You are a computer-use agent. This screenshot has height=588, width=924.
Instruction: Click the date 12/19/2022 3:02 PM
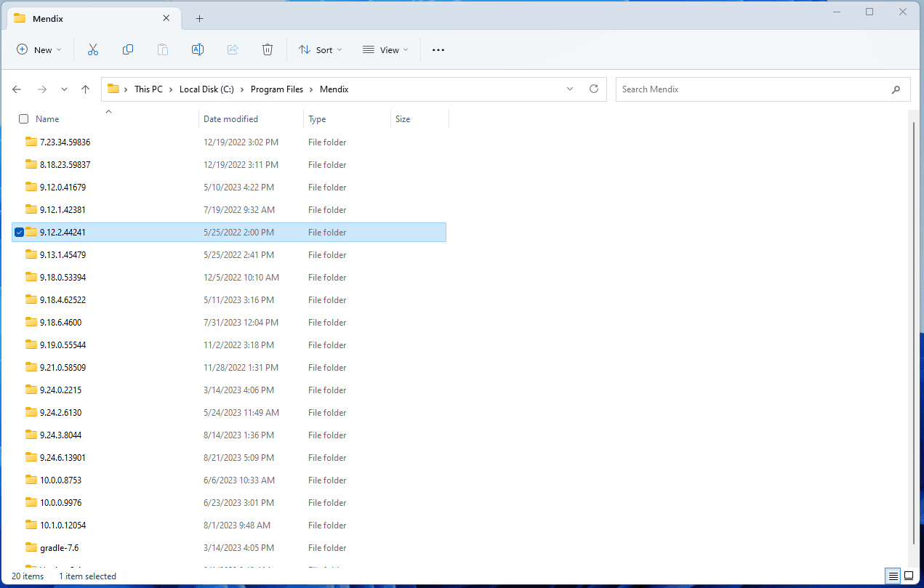pyautogui.click(x=241, y=142)
